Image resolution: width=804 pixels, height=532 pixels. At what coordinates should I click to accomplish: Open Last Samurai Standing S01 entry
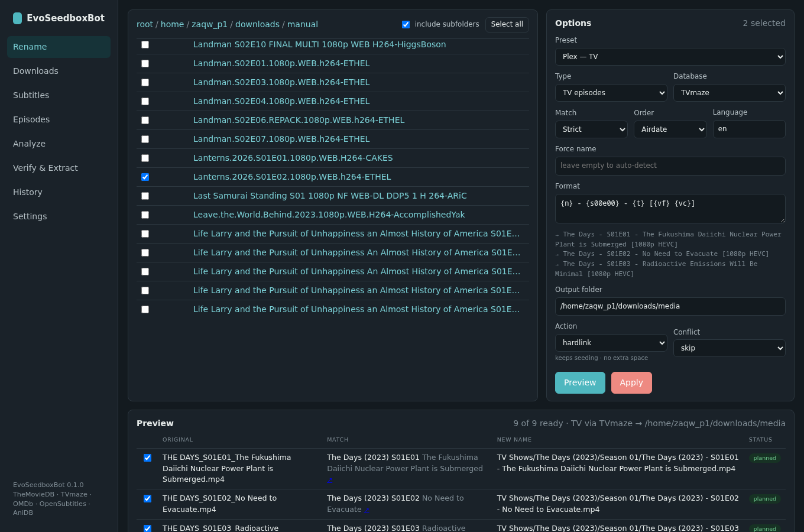pyautogui.click(x=330, y=196)
